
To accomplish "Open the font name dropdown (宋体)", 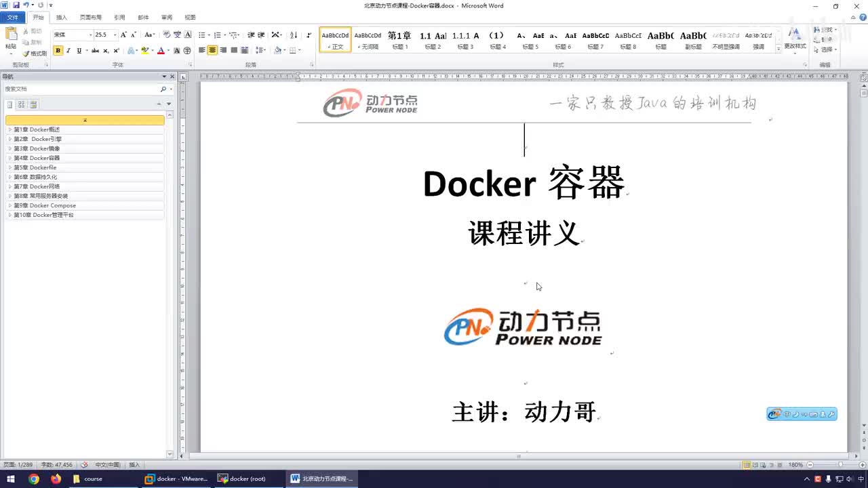I will tap(91, 35).
